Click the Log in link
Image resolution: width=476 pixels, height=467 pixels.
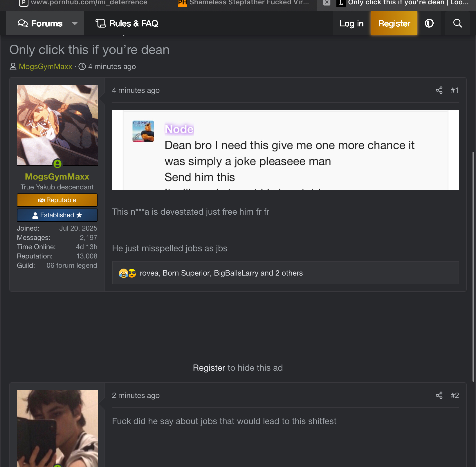point(351,23)
